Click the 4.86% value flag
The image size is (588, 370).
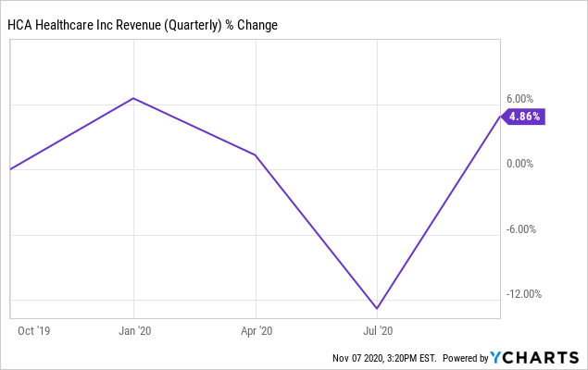[x=523, y=117]
